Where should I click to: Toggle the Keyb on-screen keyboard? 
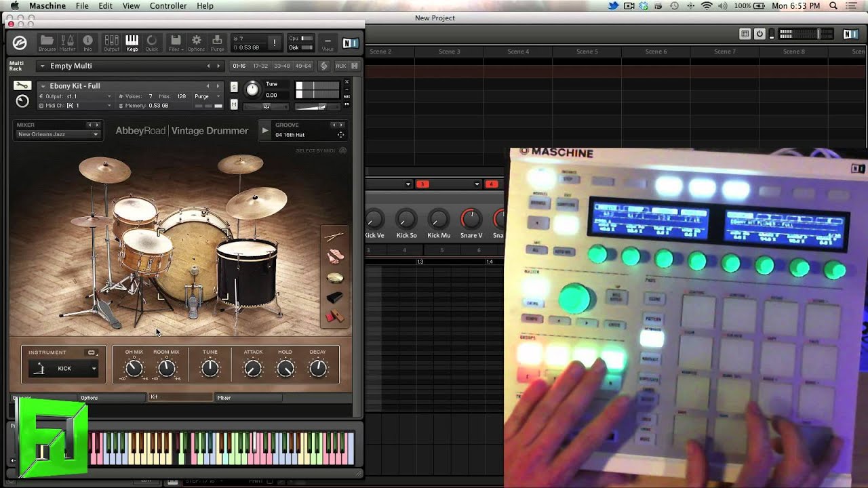[x=132, y=43]
